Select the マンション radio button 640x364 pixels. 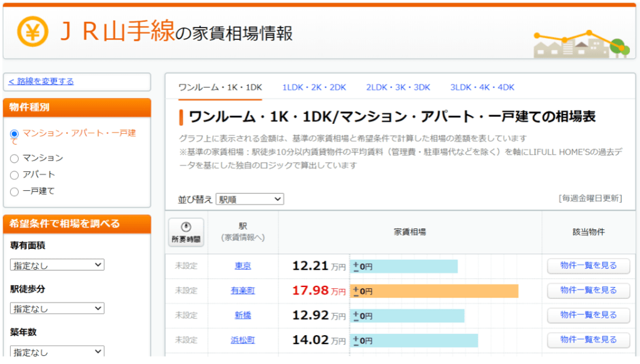click(14, 158)
